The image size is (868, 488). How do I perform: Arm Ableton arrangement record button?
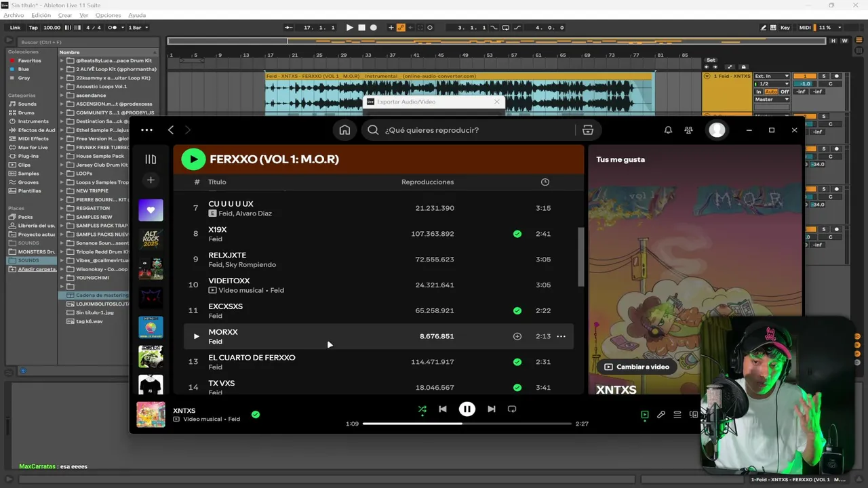pyautogui.click(x=374, y=28)
